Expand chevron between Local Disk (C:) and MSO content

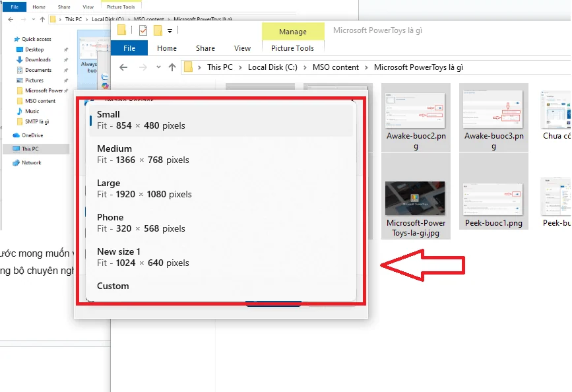305,67
